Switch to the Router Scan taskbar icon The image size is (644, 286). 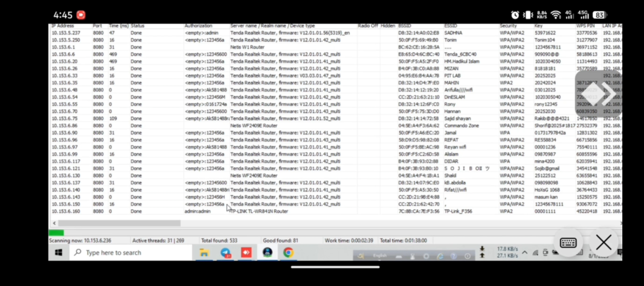click(x=267, y=253)
